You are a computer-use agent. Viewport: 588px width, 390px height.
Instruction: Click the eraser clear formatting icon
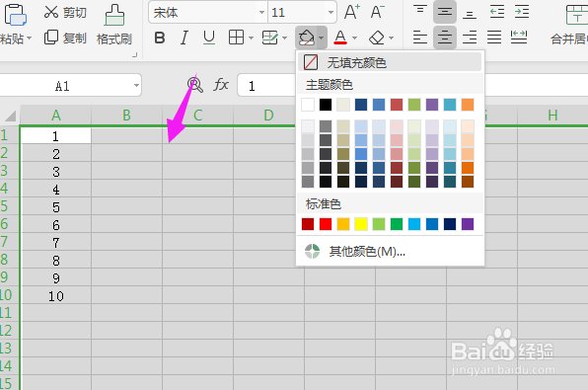(x=377, y=38)
